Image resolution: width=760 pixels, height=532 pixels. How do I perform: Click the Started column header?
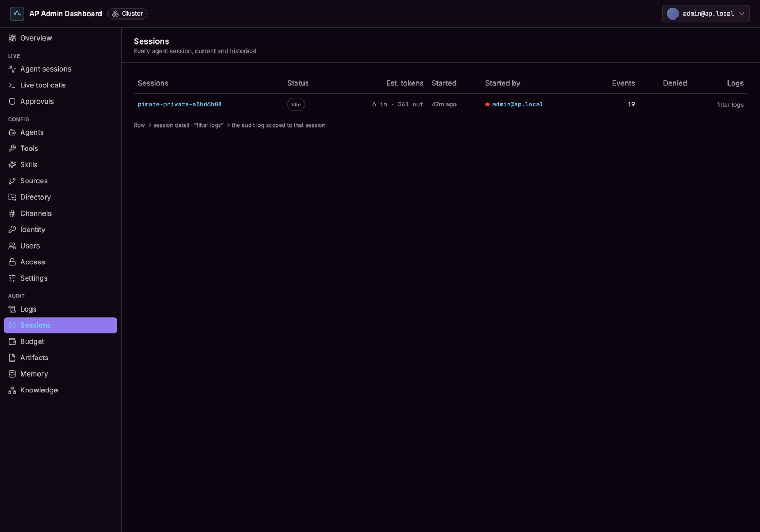[x=444, y=83]
